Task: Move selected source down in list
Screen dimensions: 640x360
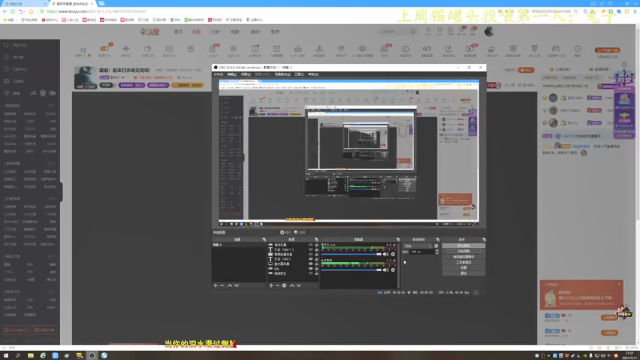Action: (299, 285)
